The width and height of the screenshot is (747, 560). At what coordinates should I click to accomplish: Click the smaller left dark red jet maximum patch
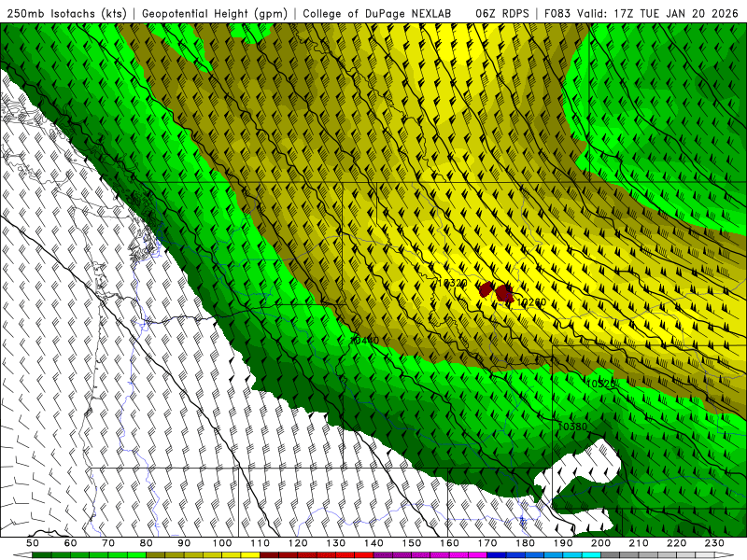click(x=486, y=289)
